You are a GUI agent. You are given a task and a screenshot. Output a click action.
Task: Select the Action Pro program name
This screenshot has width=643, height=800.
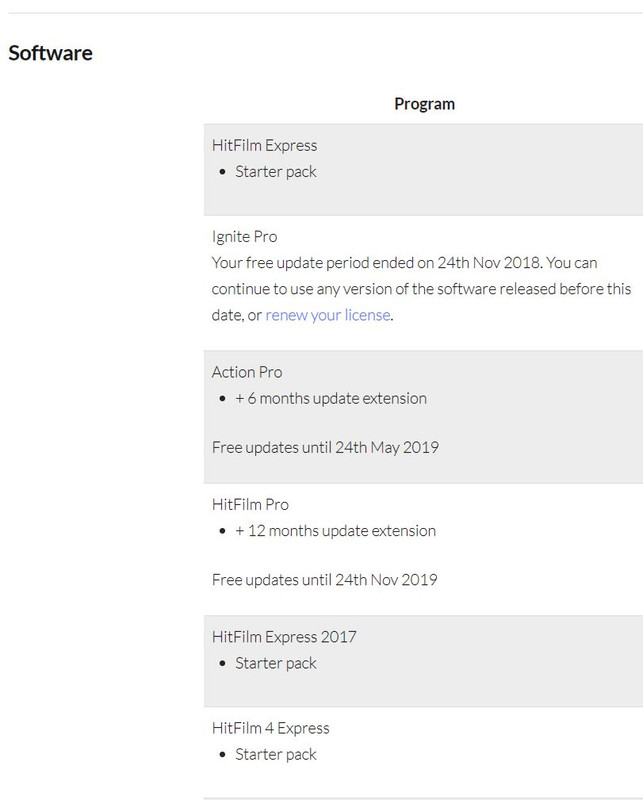[x=247, y=372]
